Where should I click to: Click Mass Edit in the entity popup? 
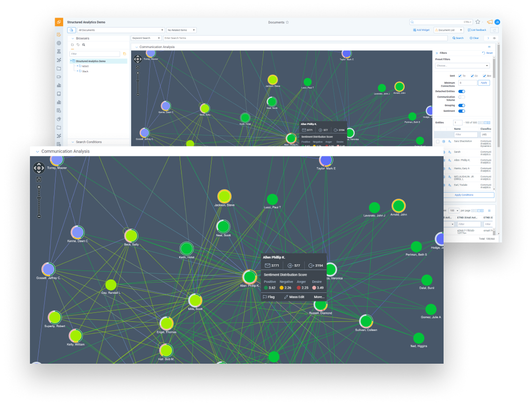tap(294, 297)
